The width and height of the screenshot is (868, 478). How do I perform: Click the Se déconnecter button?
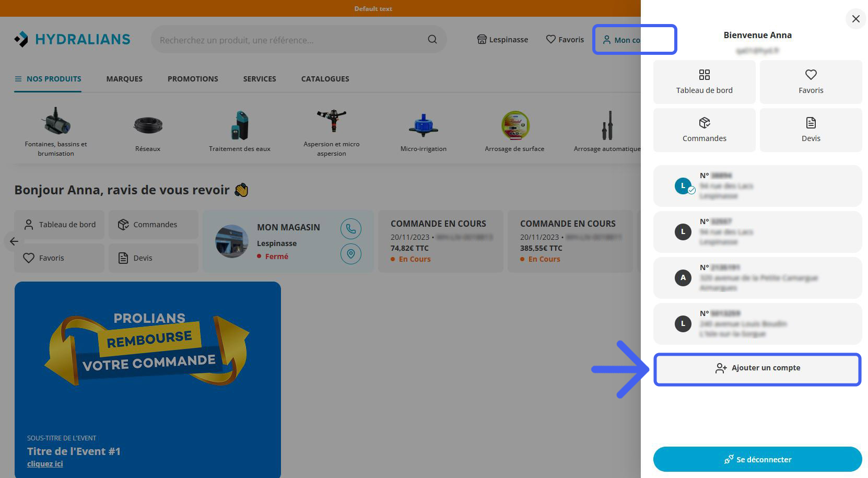(x=757, y=459)
